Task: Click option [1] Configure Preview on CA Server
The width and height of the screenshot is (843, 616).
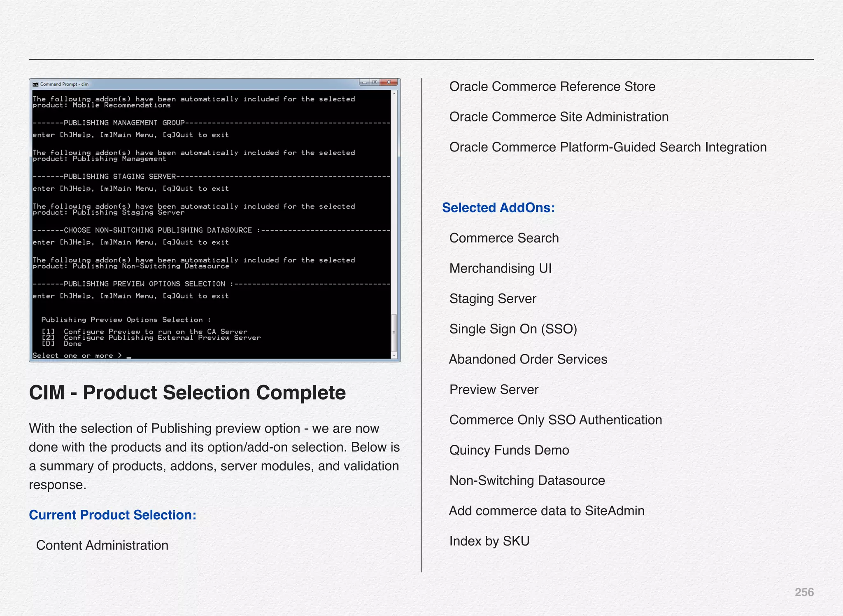Action: 144,331
